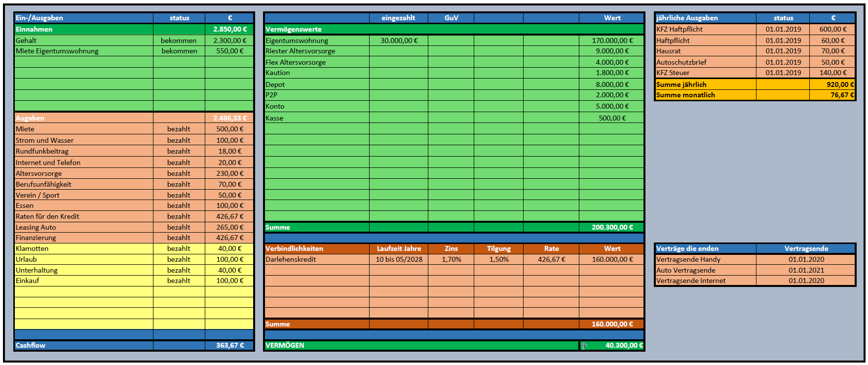Select the Leasing Auto amount 265,00 €
The height and width of the screenshot is (365, 868).
click(x=229, y=227)
